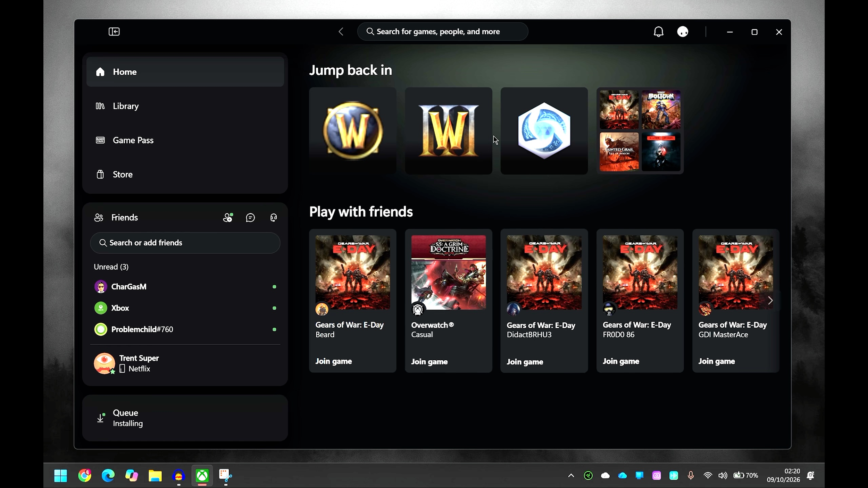This screenshot has width=868, height=488.
Task: Open the notifications bell
Action: (x=658, y=32)
